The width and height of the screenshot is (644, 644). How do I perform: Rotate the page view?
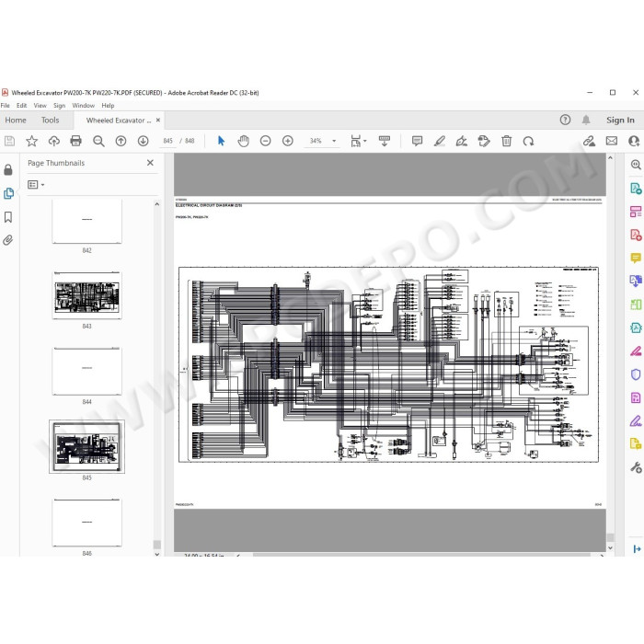[x=529, y=142]
